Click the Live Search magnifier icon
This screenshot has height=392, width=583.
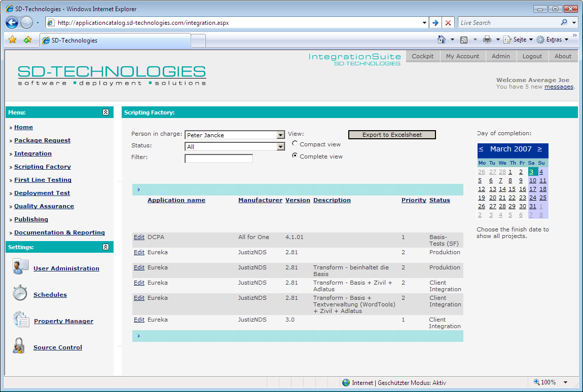564,22
